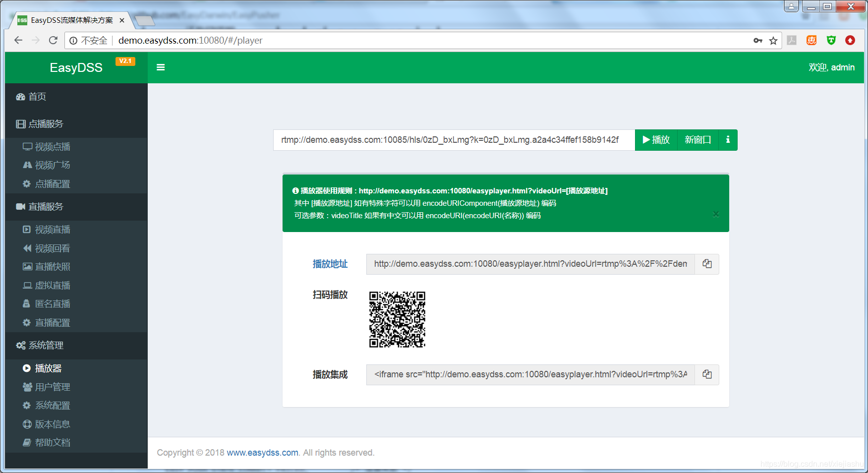Open 版本信息 menu item
The image size is (868, 473).
76,424
